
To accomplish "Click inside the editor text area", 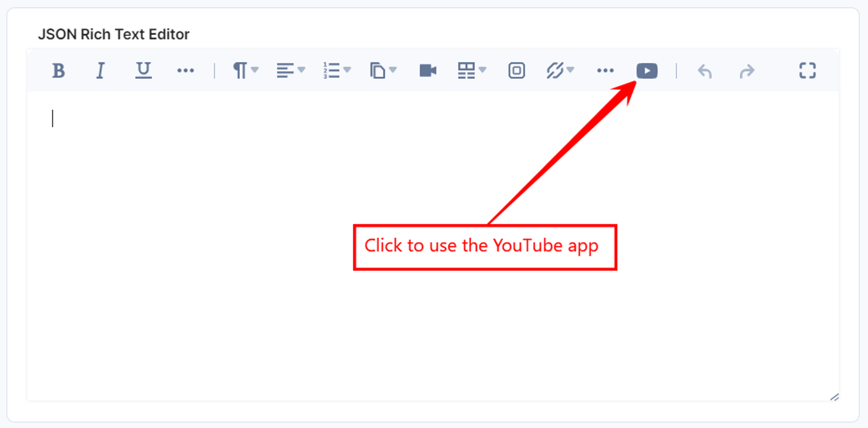I will click(x=433, y=246).
